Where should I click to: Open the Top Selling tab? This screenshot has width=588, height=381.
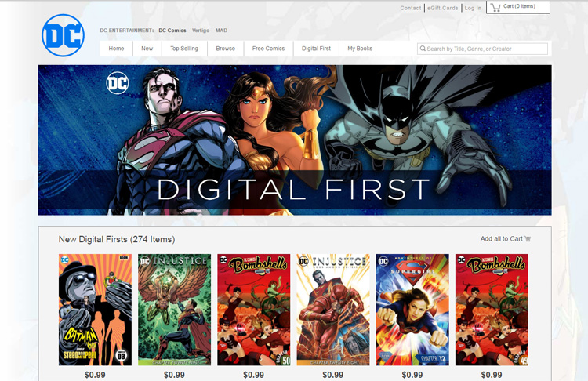184,49
